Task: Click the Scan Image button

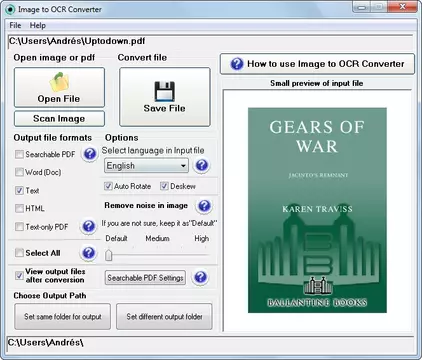Action: [x=59, y=119]
